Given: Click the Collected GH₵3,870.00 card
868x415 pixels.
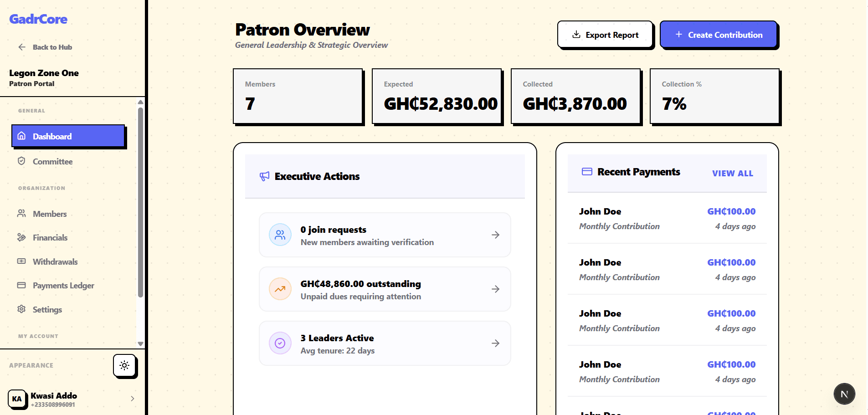Looking at the screenshot, I should point(575,96).
